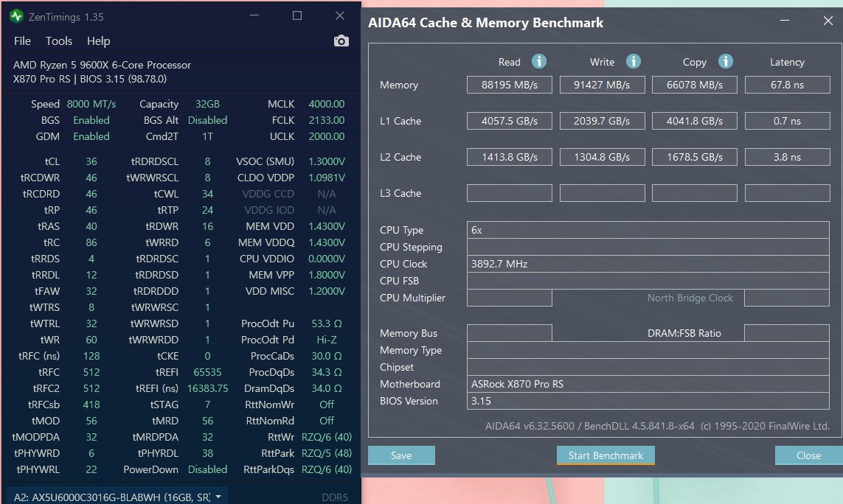This screenshot has height=504, width=843.
Task: Click the Close button of the benchmark window
Action: [x=808, y=455]
